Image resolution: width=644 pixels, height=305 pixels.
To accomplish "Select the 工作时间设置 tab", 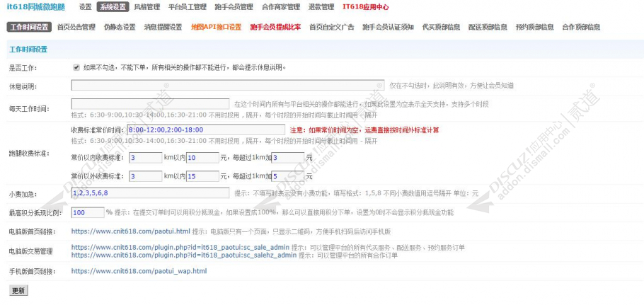I will [x=29, y=27].
